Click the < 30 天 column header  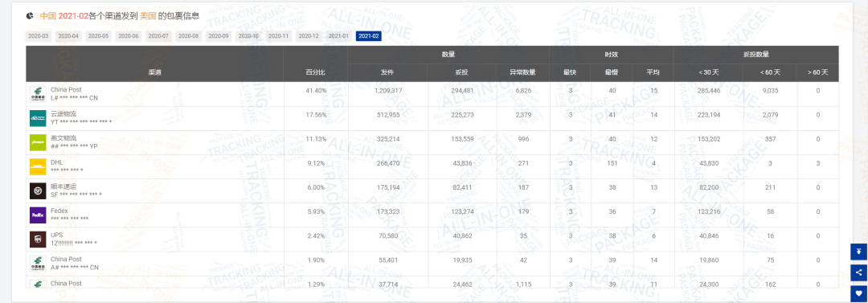(709, 72)
